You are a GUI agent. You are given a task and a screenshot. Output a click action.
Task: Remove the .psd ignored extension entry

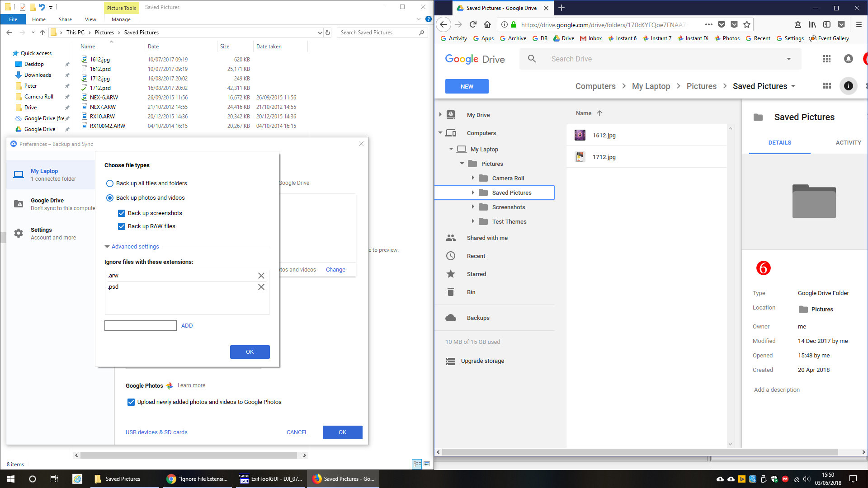(261, 287)
